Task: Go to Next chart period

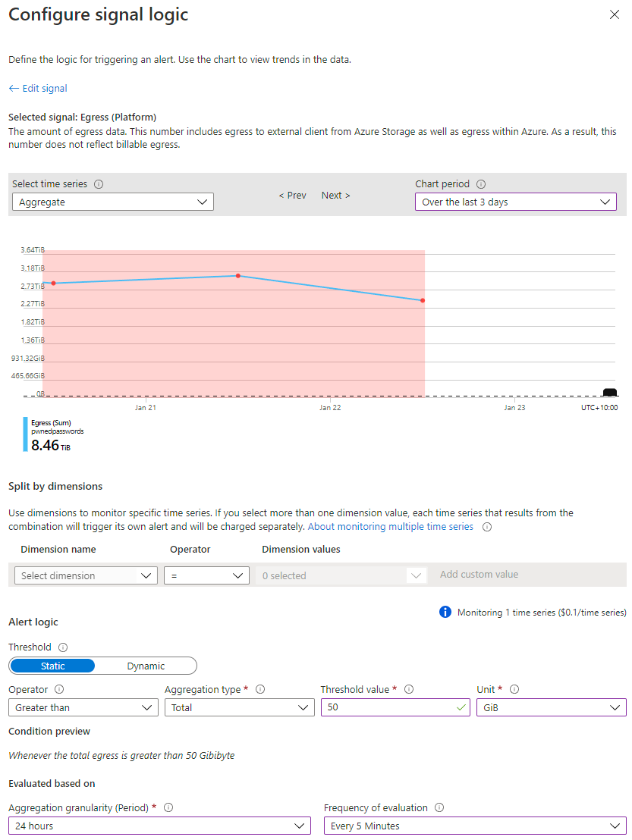Action: [x=335, y=196]
